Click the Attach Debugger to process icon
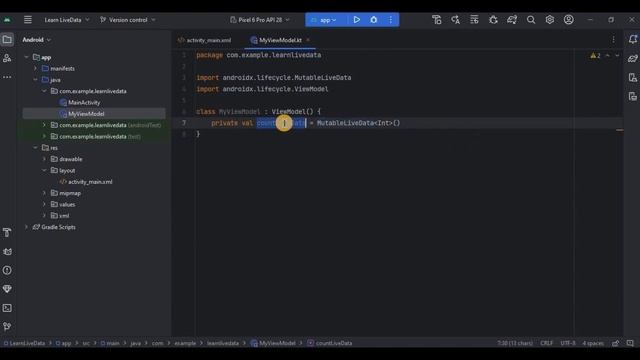 (x=493, y=20)
